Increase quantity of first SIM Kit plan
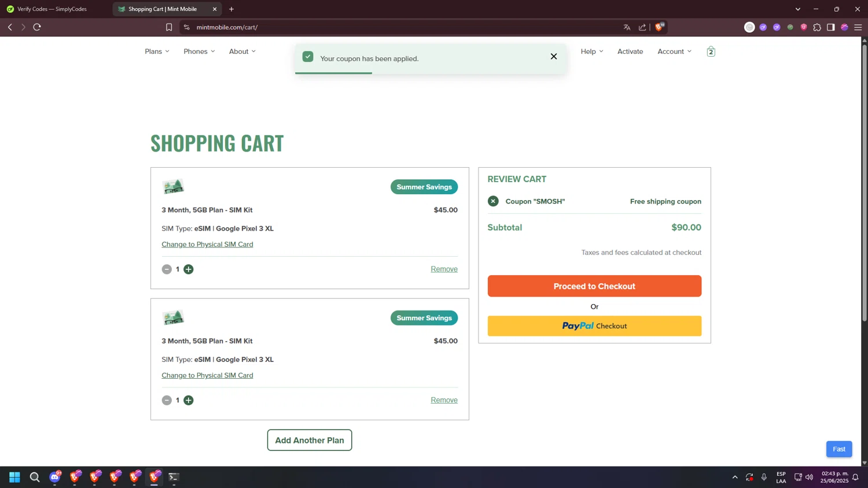The image size is (868, 488). pos(189,269)
